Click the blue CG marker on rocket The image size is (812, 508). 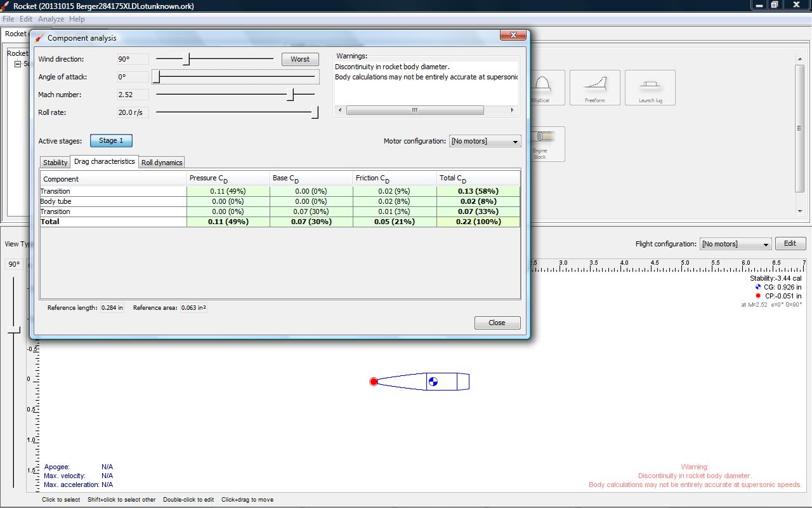click(433, 382)
